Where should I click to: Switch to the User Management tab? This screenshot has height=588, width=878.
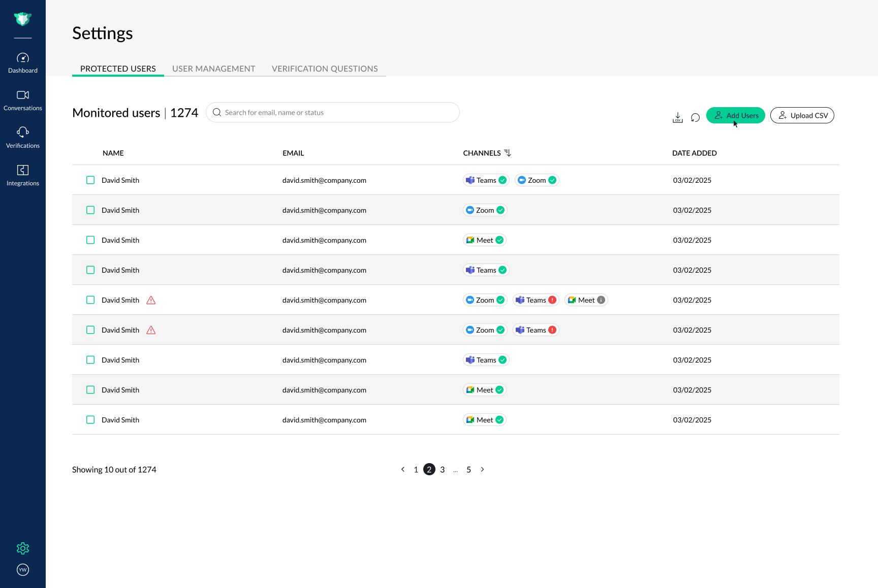click(213, 69)
